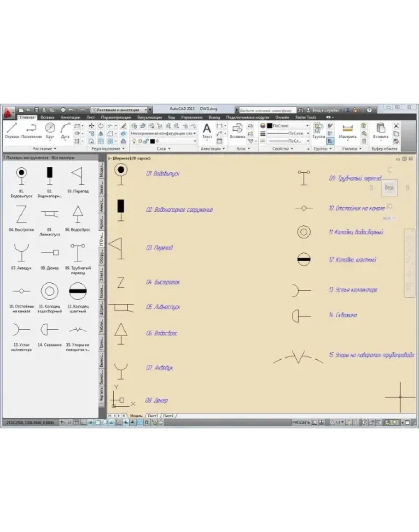
Task: Switch to the Вставка ribbon tab
Action: click(x=47, y=117)
